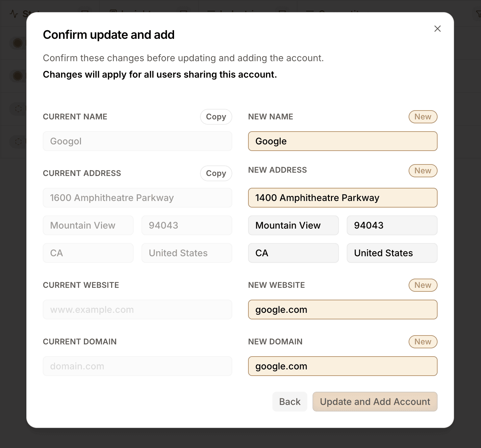The height and width of the screenshot is (448, 481).
Task: Click the new zip code 94043 field
Action: coord(392,225)
